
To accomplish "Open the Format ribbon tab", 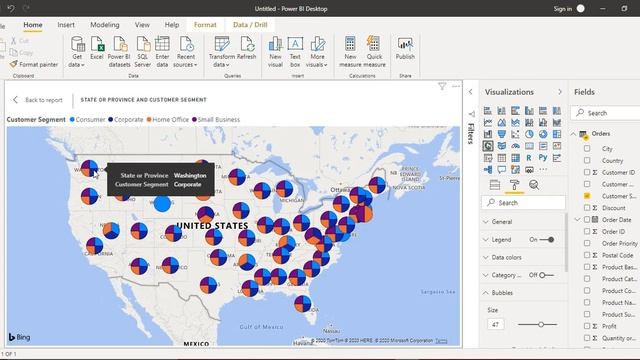I will 205,25.
